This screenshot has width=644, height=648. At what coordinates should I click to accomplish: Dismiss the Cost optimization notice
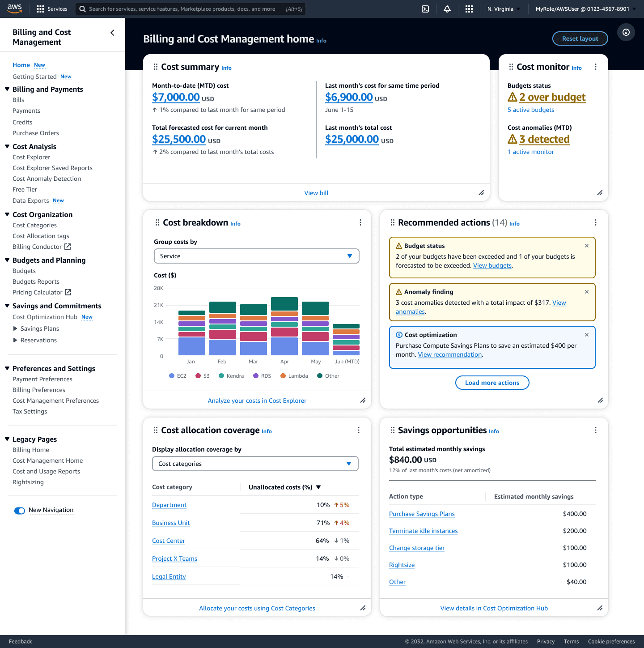tap(587, 335)
